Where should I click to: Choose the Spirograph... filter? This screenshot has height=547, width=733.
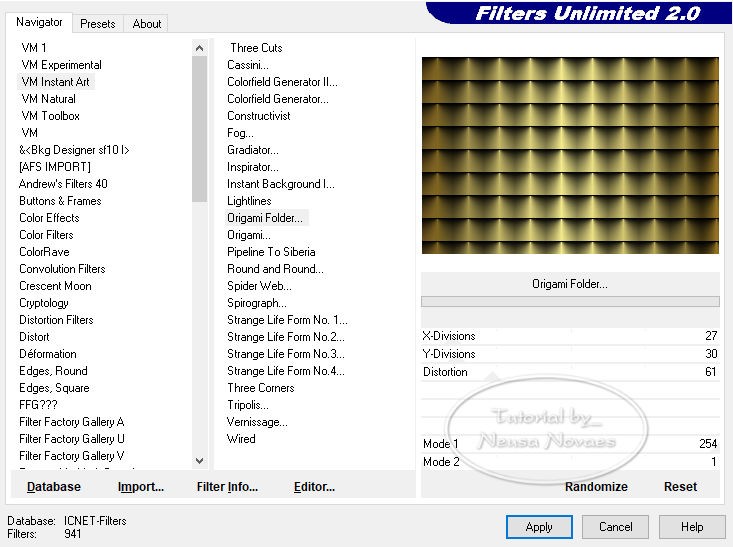tap(257, 303)
